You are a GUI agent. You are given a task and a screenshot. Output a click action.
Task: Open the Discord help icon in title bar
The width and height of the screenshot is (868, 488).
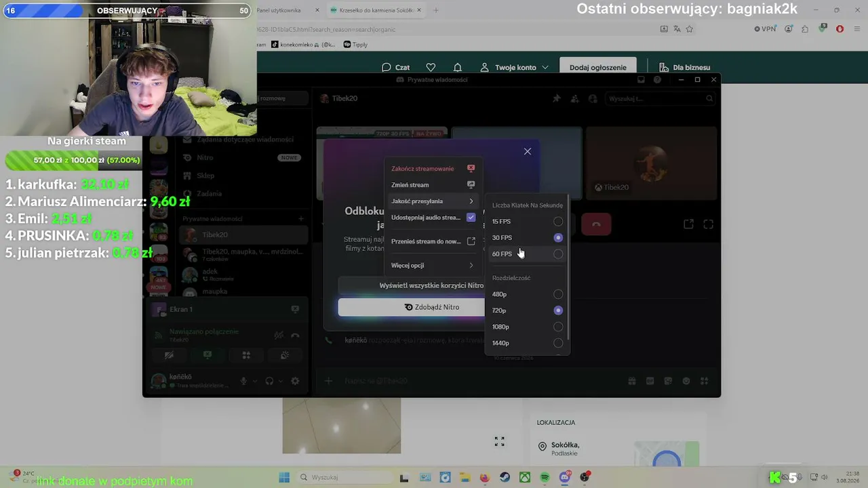click(657, 80)
